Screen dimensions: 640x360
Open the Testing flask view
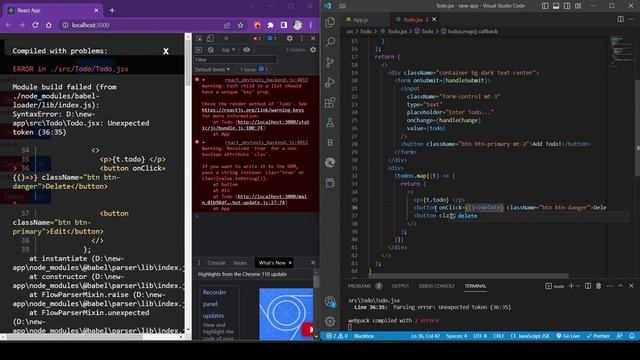click(x=330, y=122)
